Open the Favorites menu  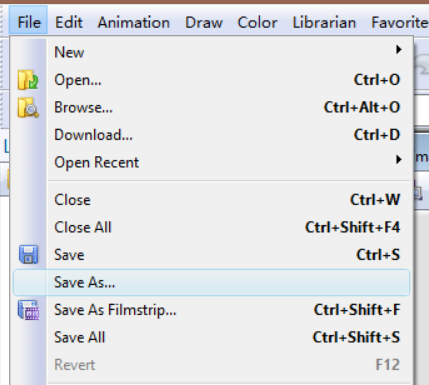pyautogui.click(x=399, y=22)
